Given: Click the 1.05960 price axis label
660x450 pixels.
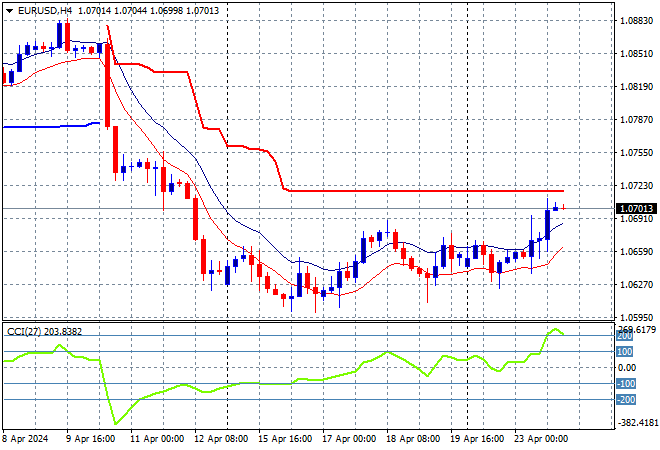Looking at the screenshot, I should [x=635, y=317].
